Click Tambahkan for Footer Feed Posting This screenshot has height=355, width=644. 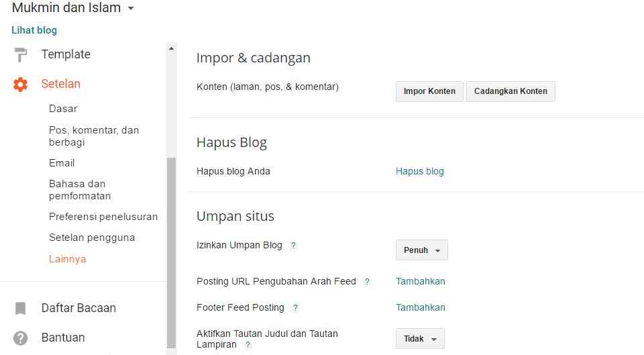420,307
